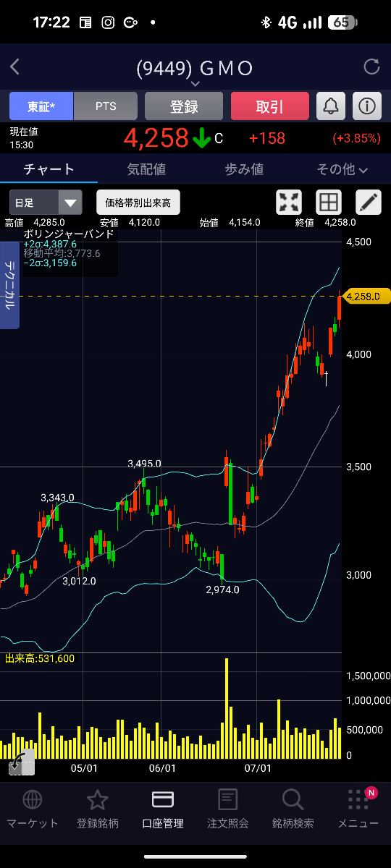Viewport: 391px width, 868px height.
Task: Go back with the left arrow icon
Action: [x=15, y=67]
